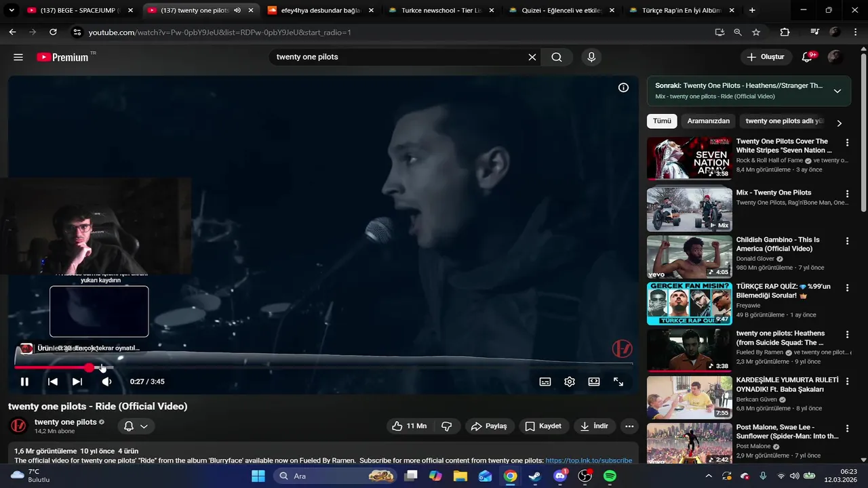868x488 pixels.
Task: Select the Tümü filter chip
Action: (662, 121)
